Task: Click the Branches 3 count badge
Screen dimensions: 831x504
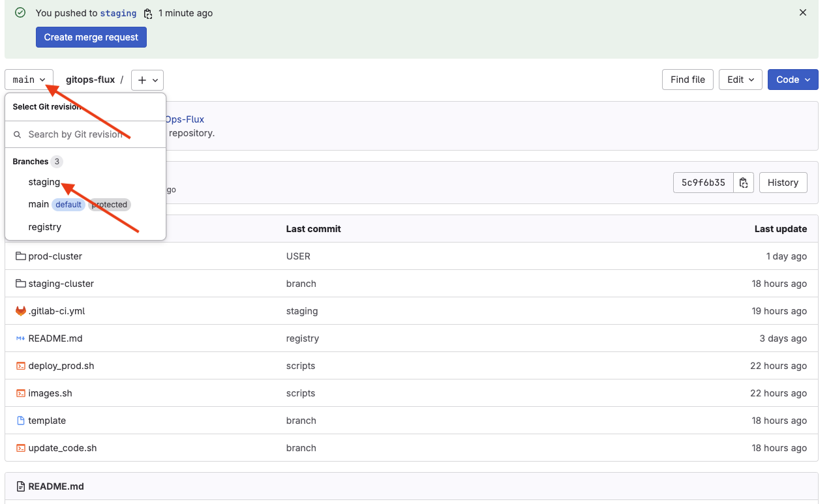Action: [57, 162]
